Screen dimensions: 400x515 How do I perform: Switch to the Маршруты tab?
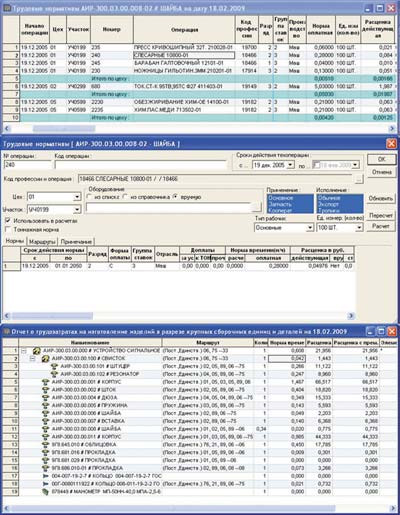[42, 242]
